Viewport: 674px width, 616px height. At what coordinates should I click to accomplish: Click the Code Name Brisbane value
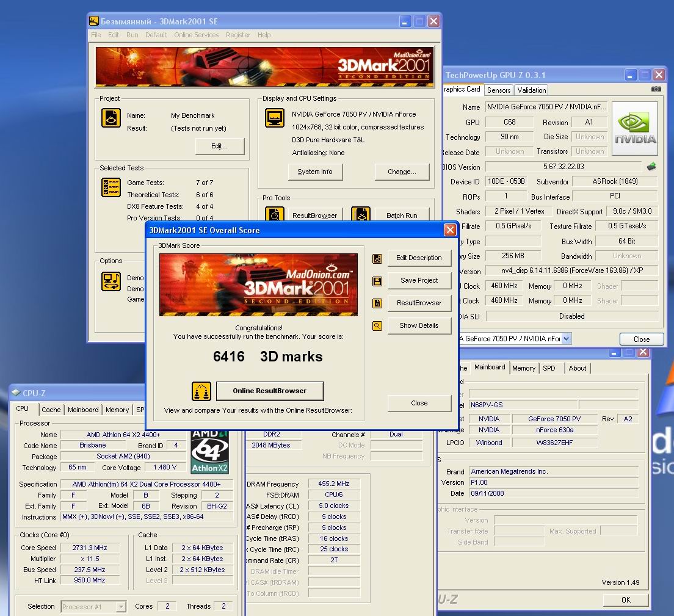[x=92, y=445]
